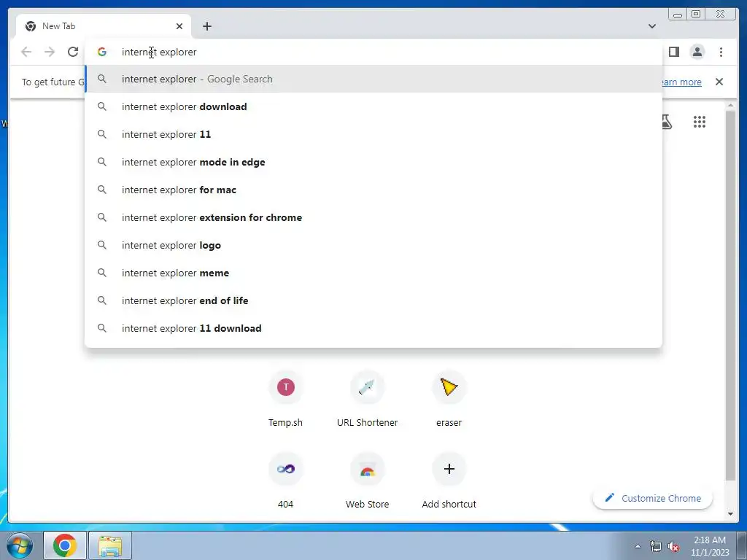This screenshot has height=560, width=747.
Task: Open the Google apps grid
Action: pos(699,122)
